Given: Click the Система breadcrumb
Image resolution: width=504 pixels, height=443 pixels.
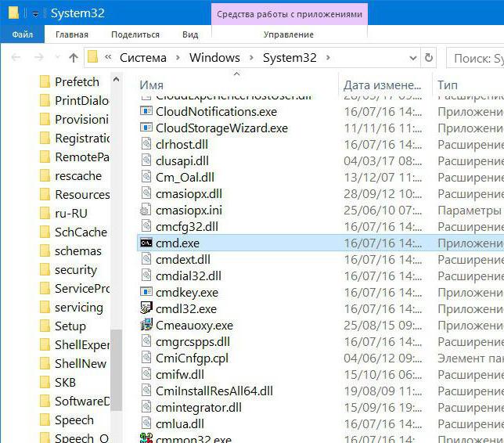Looking at the screenshot, I should (143, 58).
